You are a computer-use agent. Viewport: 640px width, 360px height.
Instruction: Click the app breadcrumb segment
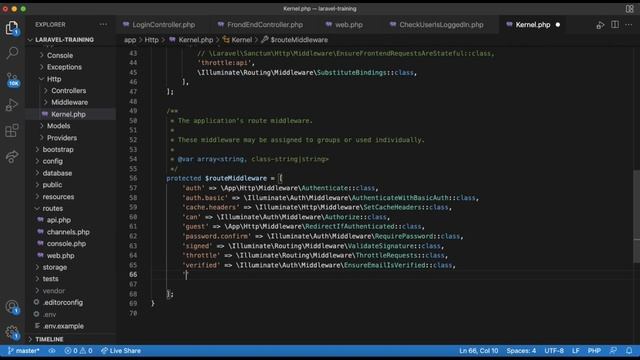[130, 40]
